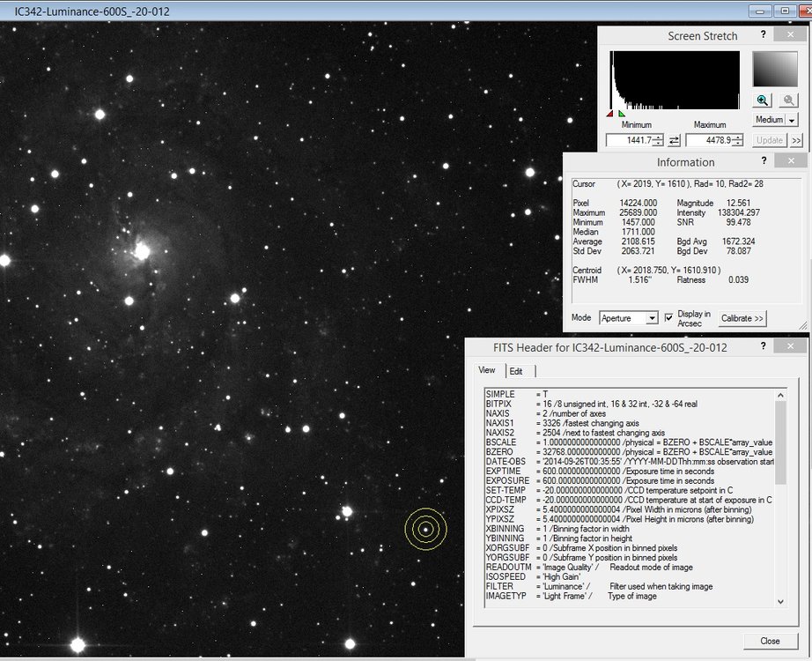Expand Screen Stretch options with the >> button

(x=796, y=139)
